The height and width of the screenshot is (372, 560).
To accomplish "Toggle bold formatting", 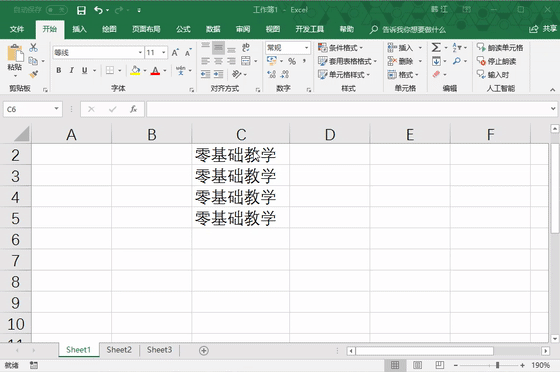I will 59,70.
